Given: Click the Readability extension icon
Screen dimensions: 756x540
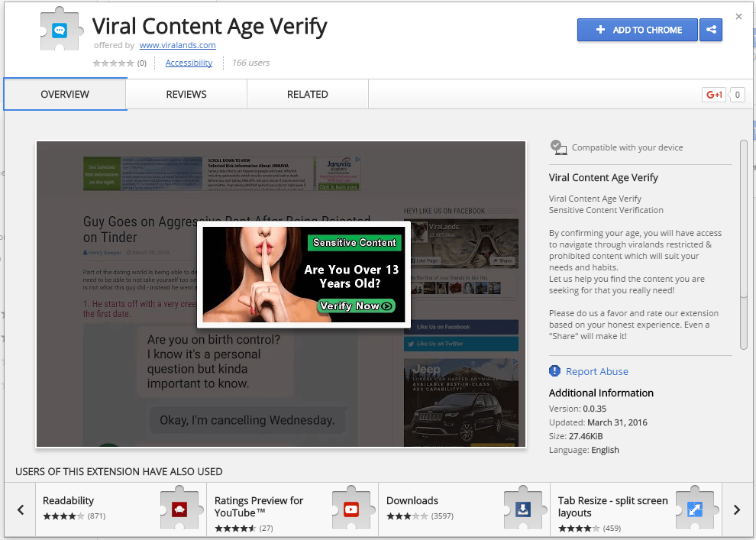Looking at the screenshot, I should [179, 509].
